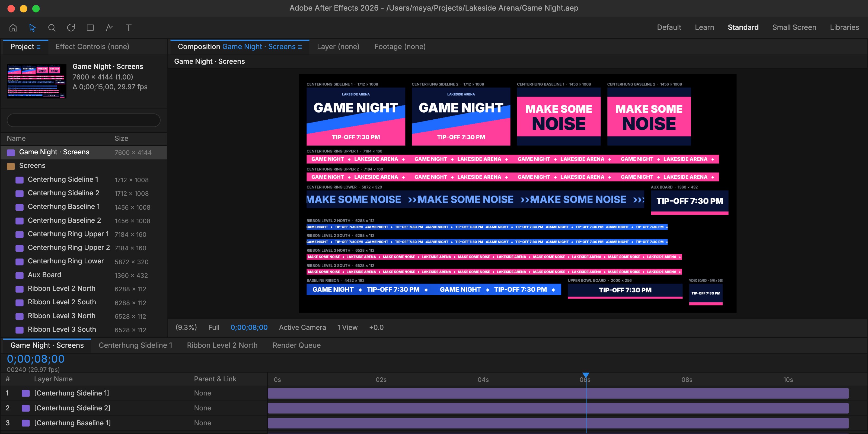Image resolution: width=868 pixels, height=434 pixels.
Task: Switch to the Learn workspace
Action: click(x=704, y=27)
